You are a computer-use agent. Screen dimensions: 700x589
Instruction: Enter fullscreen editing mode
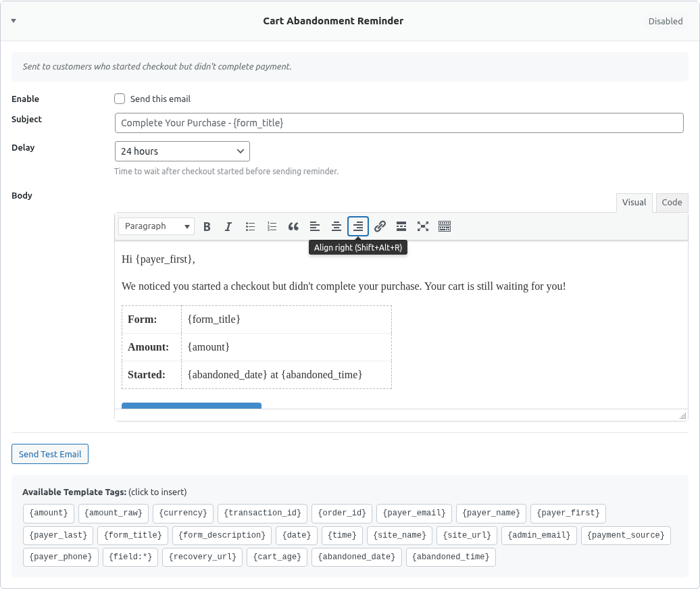[423, 226]
